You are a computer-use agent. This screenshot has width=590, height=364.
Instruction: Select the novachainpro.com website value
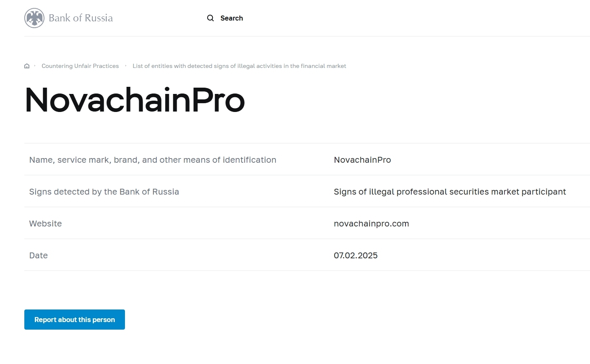[x=371, y=224]
